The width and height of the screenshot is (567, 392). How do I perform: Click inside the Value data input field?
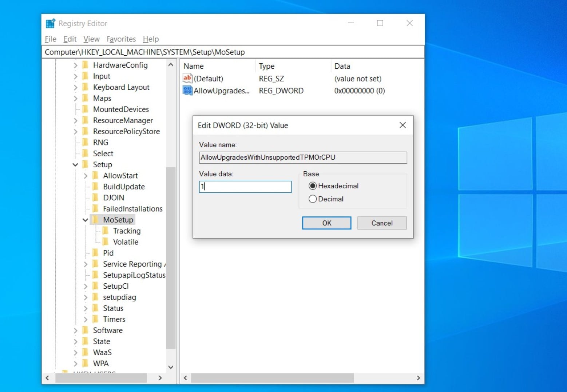pos(245,187)
